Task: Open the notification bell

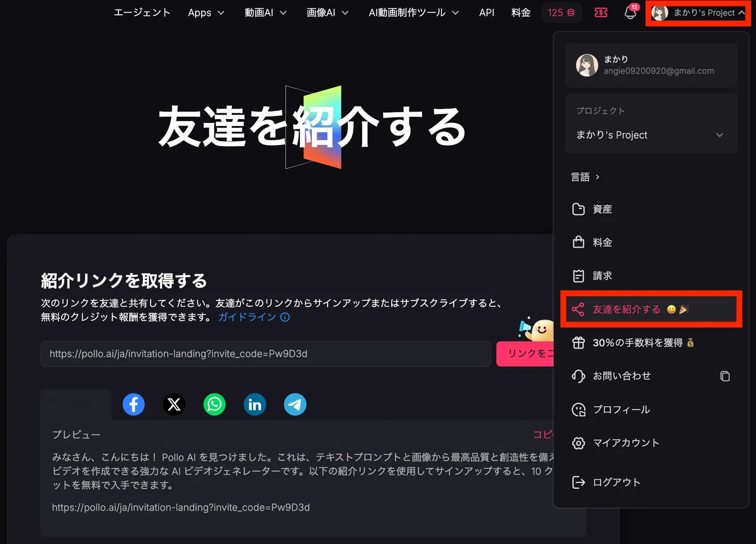Action: click(631, 13)
